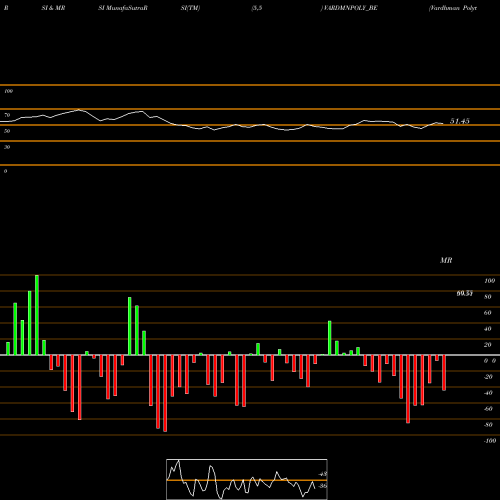
Task: Click the RSI 70 axis label
Action: click(x=7, y=115)
